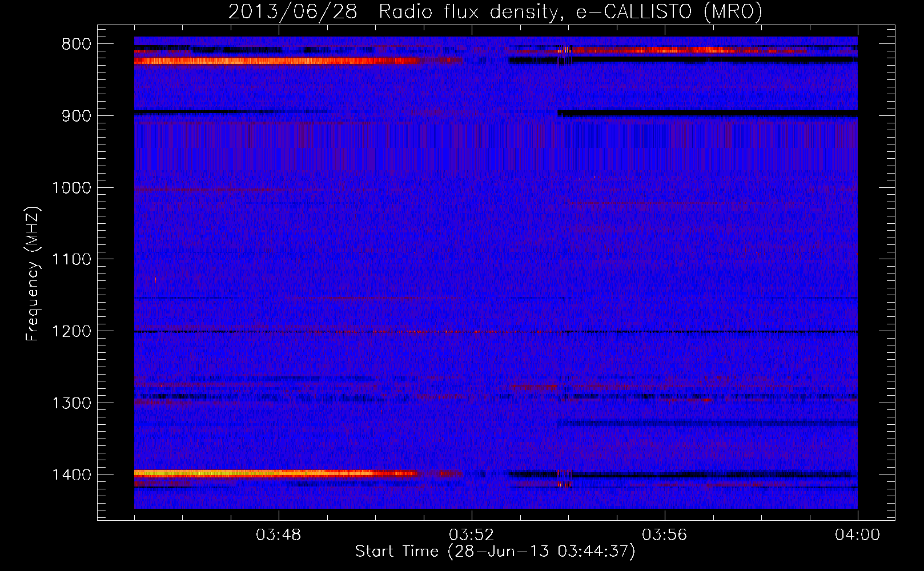Click the bright orange emission band near 825 MHz
924x571 pixels.
277,61
